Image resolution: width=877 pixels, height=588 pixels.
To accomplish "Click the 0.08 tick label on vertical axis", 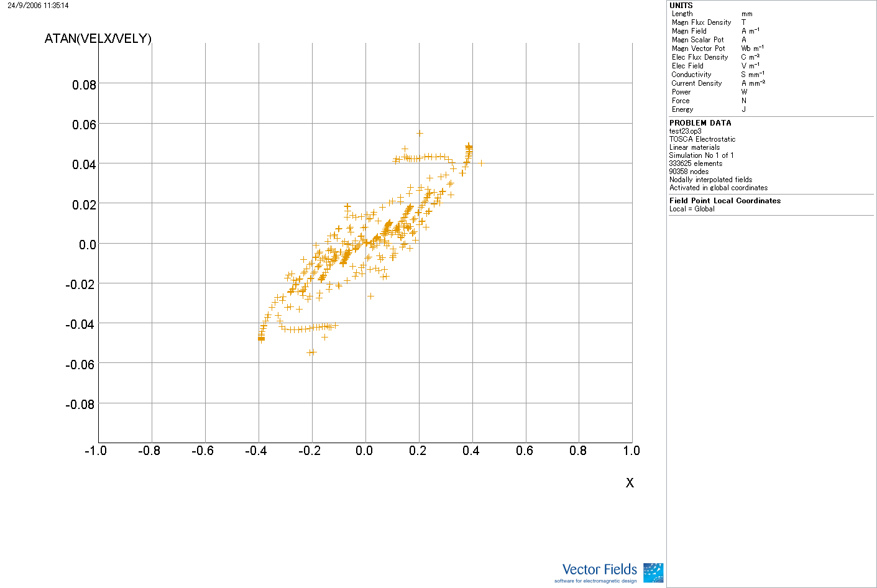I will coord(85,85).
